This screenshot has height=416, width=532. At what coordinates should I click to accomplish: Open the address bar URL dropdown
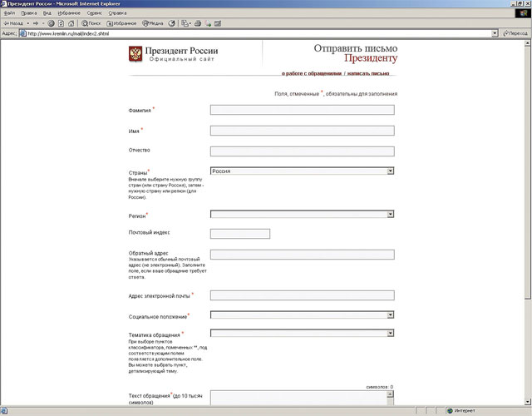tap(495, 33)
